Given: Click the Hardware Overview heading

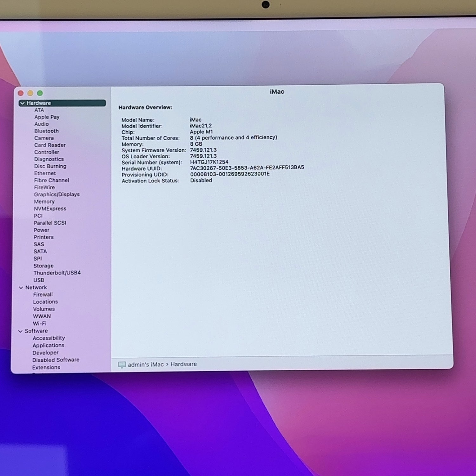Looking at the screenshot, I should [145, 108].
